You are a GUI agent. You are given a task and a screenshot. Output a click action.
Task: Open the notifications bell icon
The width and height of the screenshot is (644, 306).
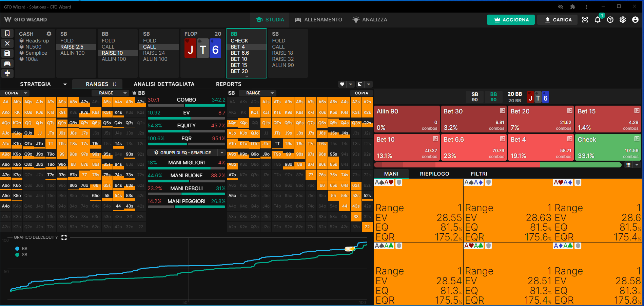tap(598, 20)
